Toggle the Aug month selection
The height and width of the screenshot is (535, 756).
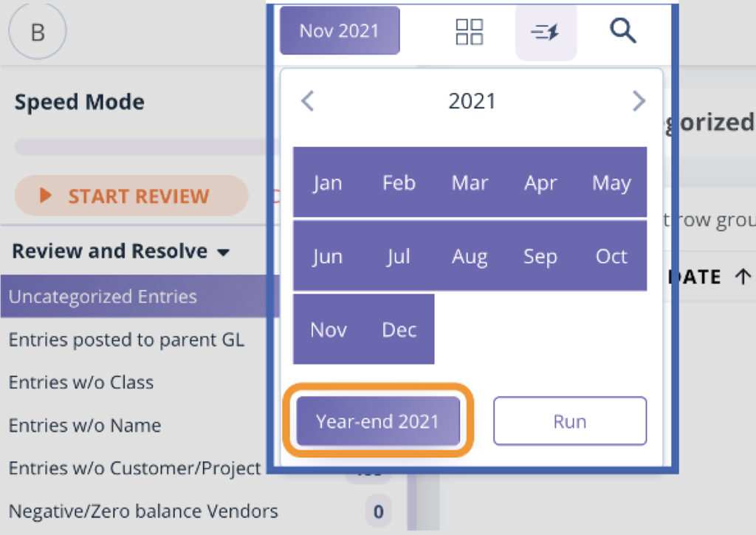(x=470, y=256)
